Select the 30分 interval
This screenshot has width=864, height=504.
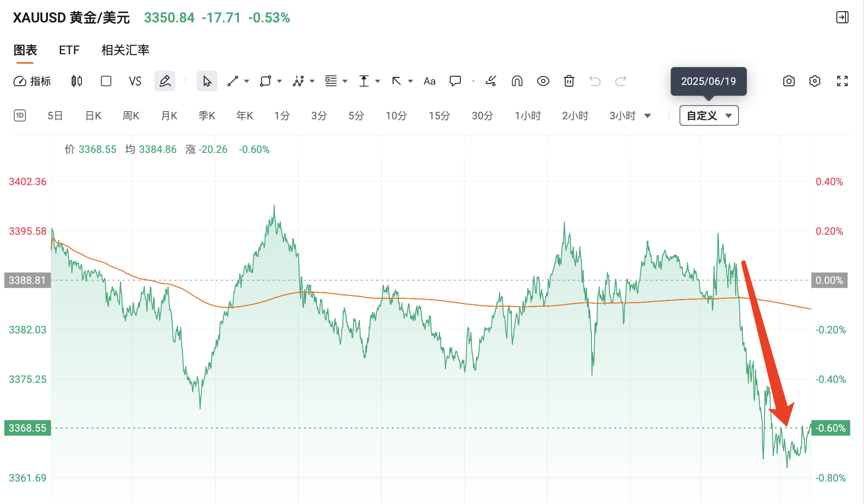pyautogui.click(x=482, y=115)
